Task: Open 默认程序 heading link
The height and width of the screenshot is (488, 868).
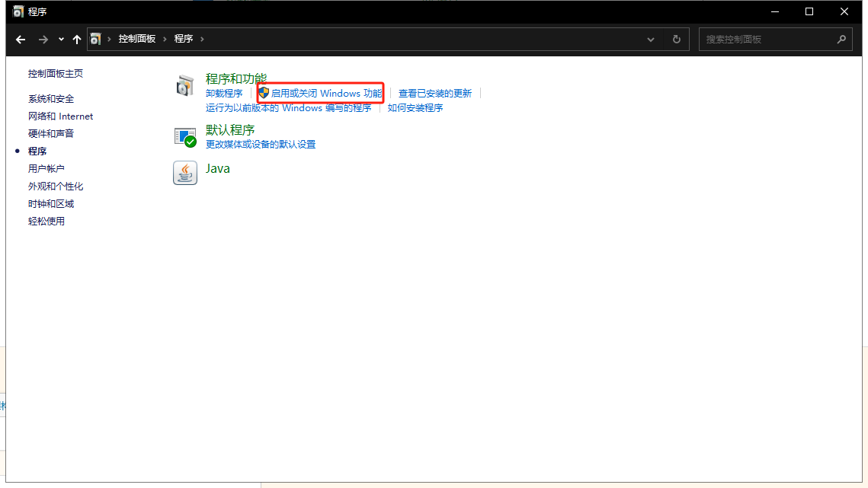Action: pyautogui.click(x=230, y=130)
